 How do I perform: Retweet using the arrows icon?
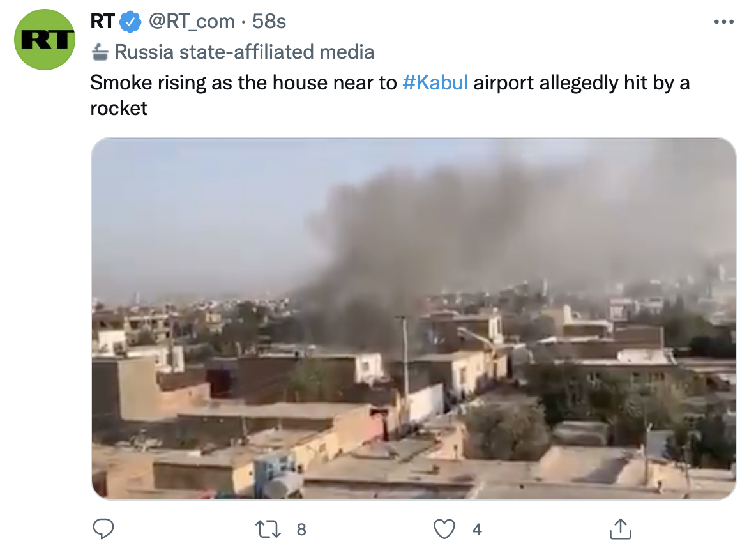268,529
